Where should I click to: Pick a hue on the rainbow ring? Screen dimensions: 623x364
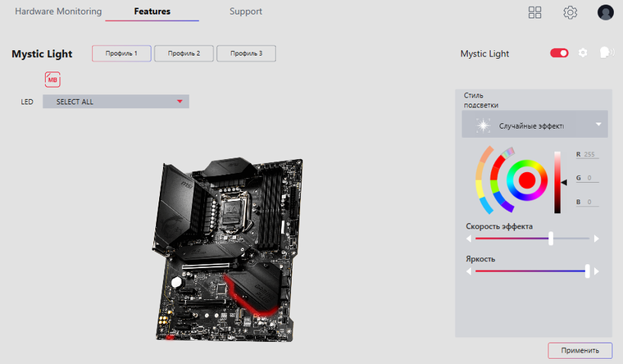(527, 164)
